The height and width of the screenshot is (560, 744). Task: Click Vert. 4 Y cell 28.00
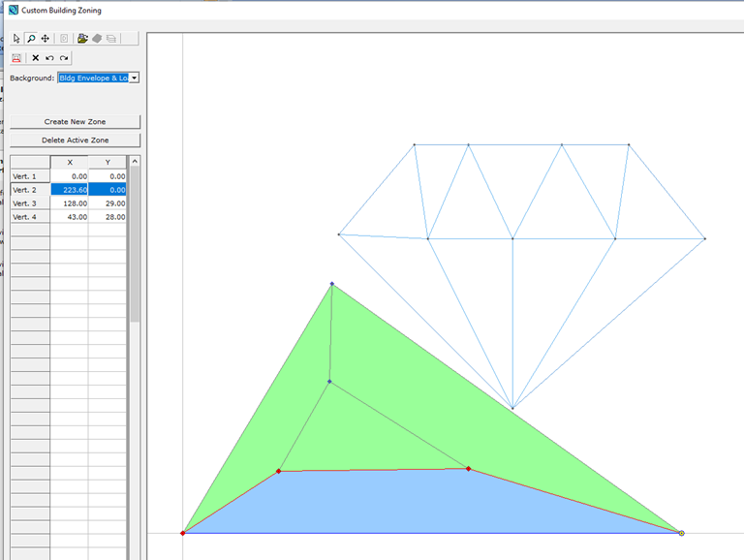[x=108, y=217]
